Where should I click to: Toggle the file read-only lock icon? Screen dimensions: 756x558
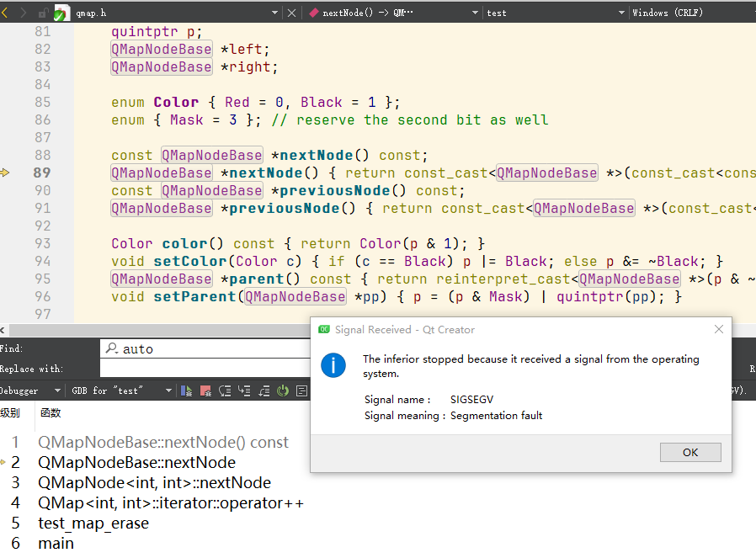44,13
